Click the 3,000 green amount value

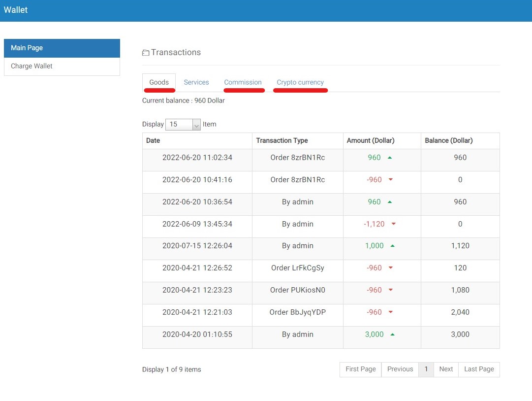[x=374, y=334]
